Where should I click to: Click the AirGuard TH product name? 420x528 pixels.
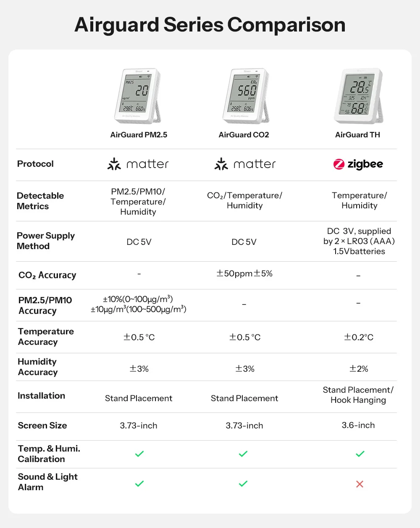coord(357,135)
